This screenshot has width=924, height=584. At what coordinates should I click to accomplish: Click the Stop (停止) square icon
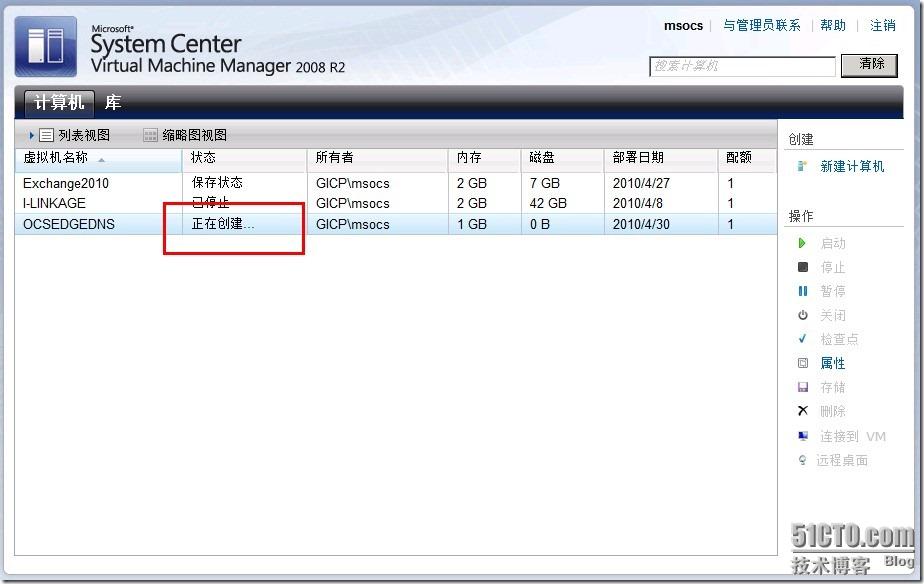[x=803, y=267]
